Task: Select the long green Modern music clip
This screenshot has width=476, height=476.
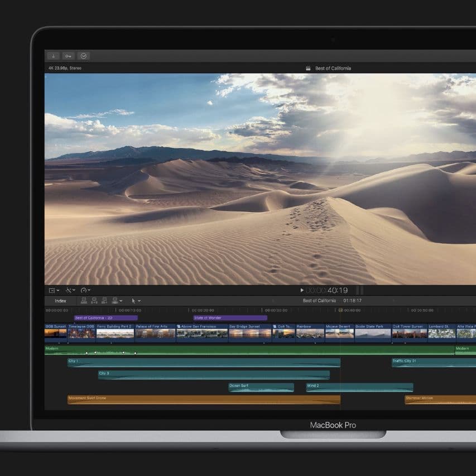Action: pyautogui.click(x=249, y=350)
